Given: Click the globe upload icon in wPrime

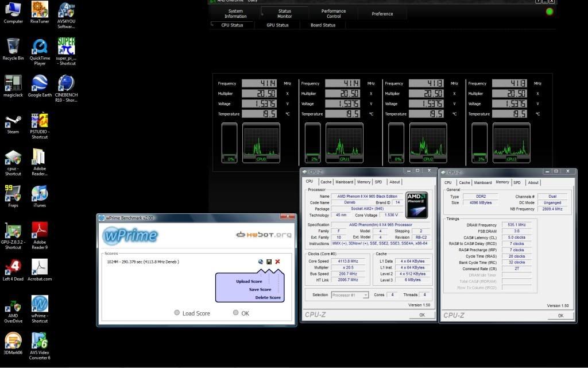Looking at the screenshot, I should pyautogui.click(x=261, y=262).
